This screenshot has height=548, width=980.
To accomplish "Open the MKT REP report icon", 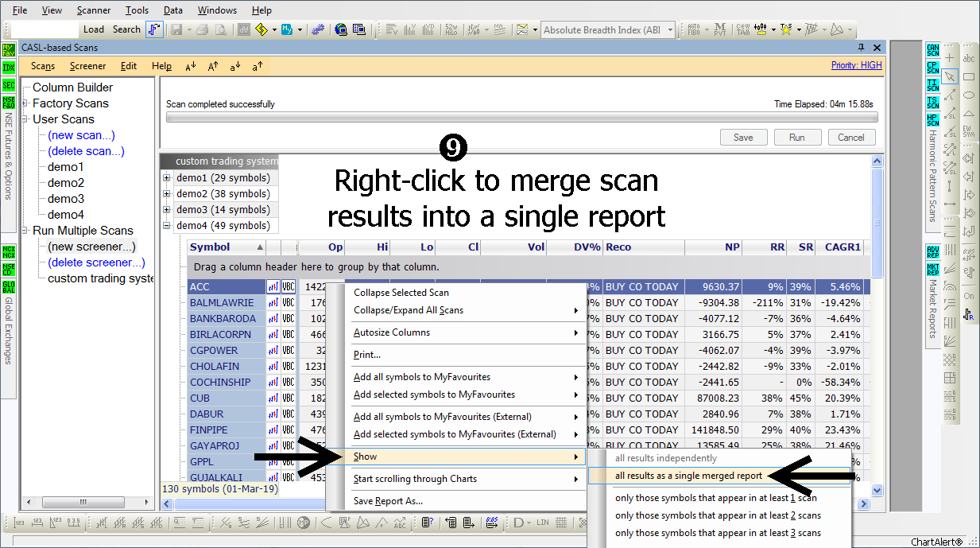I will click(933, 268).
